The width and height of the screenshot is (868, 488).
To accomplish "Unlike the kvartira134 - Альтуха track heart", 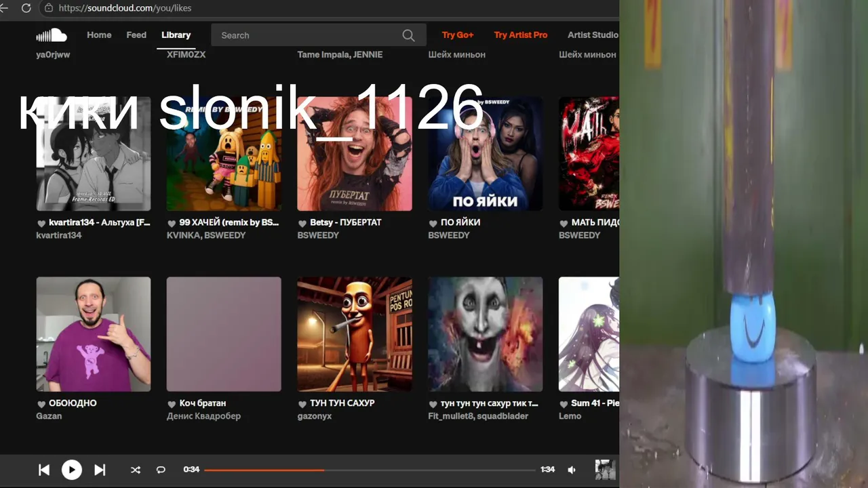I will 41,223.
